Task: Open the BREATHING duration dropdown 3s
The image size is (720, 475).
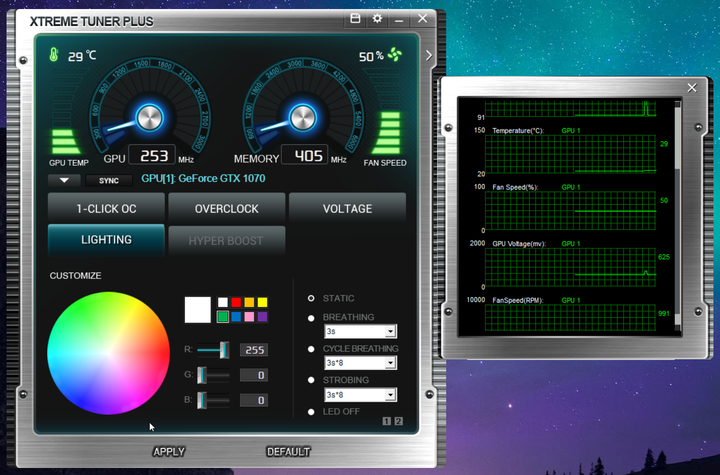Action: 360,331
